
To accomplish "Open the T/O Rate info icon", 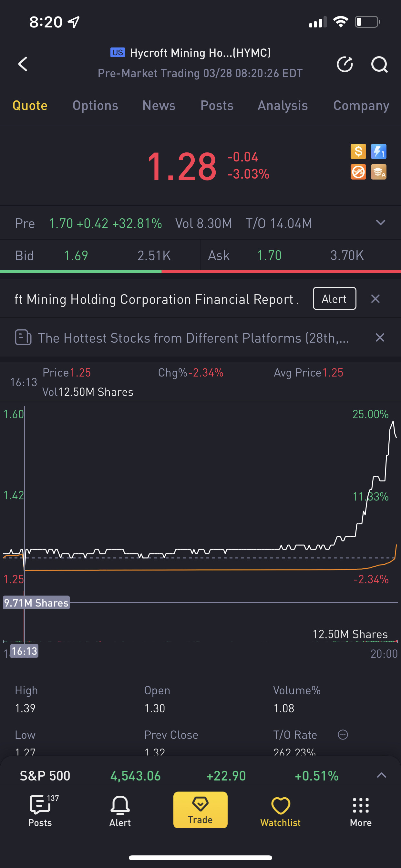I will tap(343, 734).
